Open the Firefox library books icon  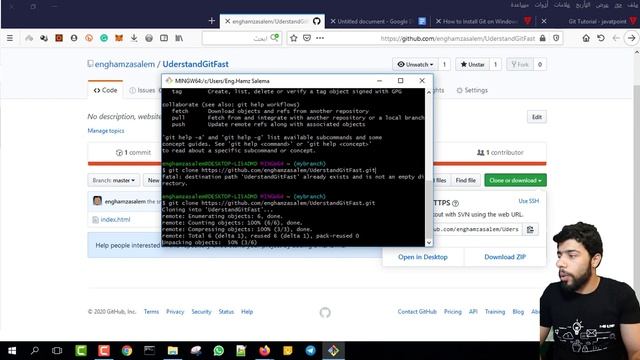click(x=179, y=38)
